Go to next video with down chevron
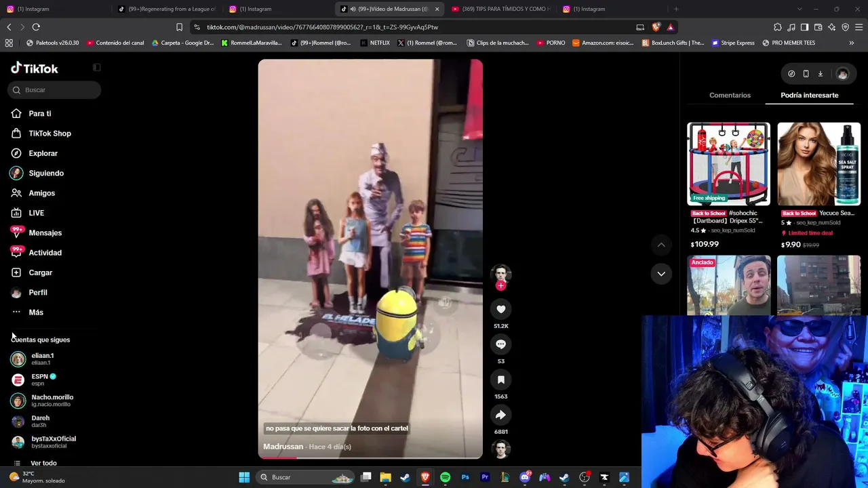 click(x=661, y=273)
